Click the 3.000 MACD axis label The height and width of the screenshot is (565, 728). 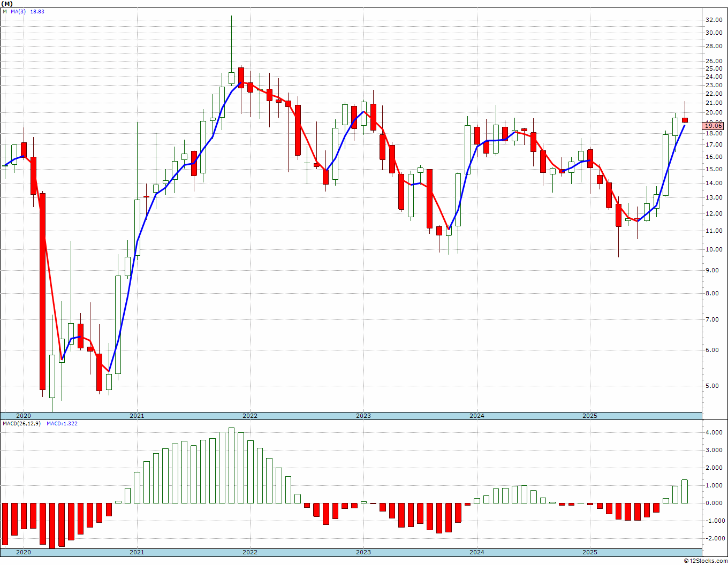pos(714,450)
